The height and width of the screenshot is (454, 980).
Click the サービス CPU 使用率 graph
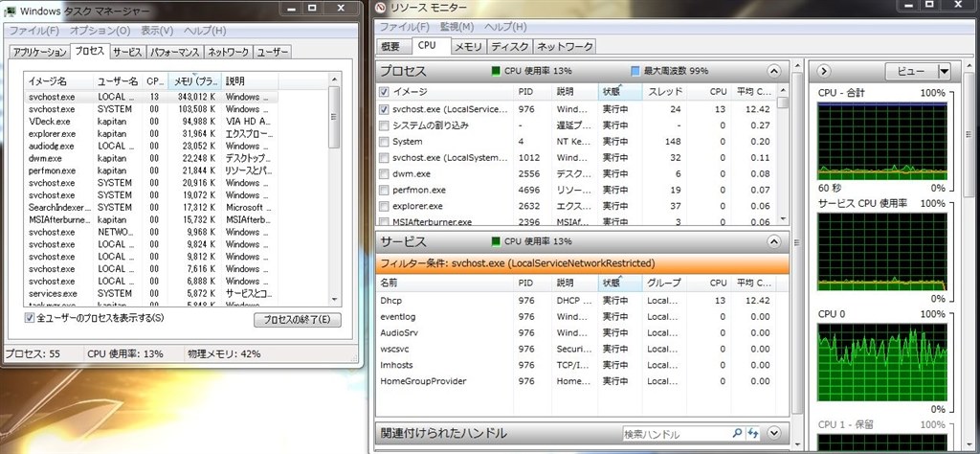(881, 252)
